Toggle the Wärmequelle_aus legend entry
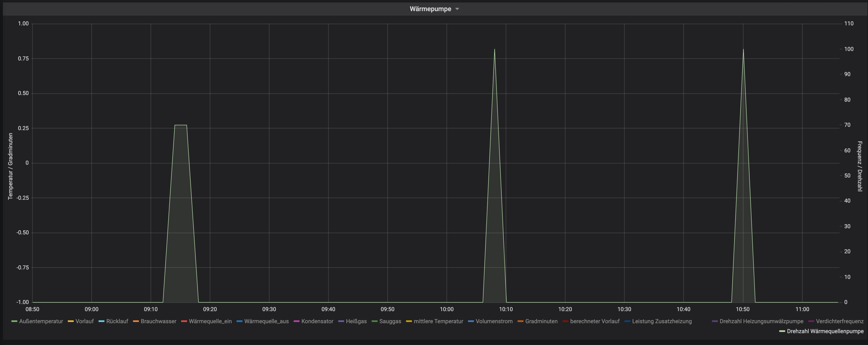This screenshot has height=345, width=868. [x=266, y=321]
